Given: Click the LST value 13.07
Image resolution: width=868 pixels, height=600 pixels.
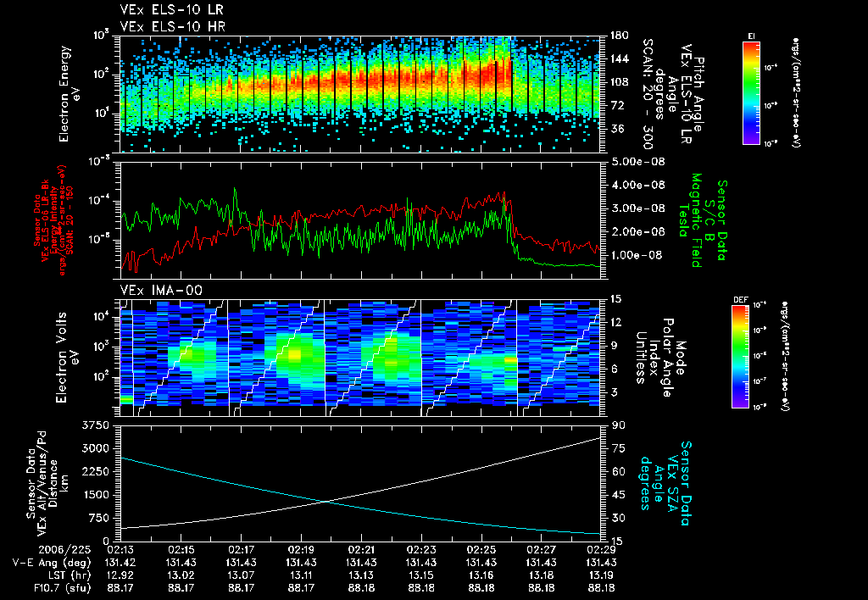Looking at the screenshot, I should 241,575.
